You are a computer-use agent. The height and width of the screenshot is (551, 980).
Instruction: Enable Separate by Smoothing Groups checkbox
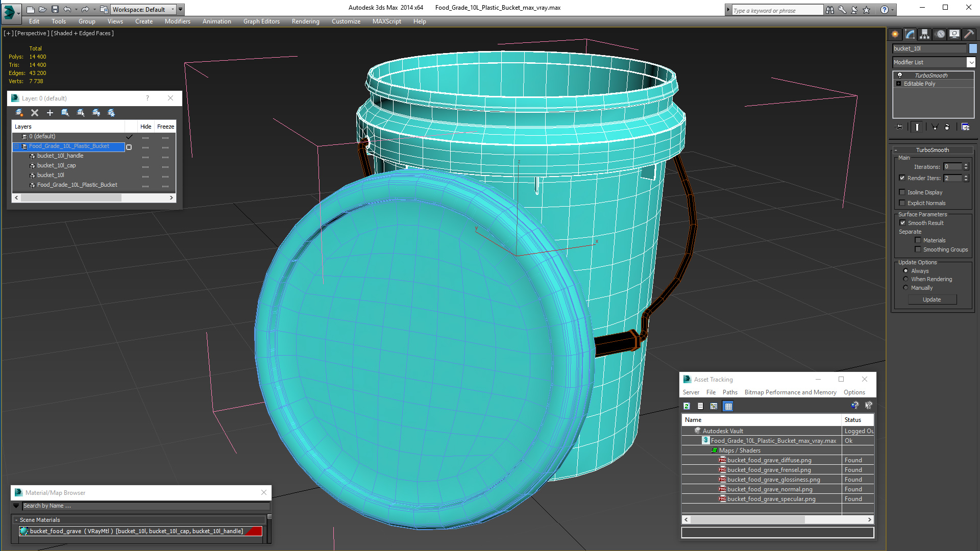click(918, 249)
